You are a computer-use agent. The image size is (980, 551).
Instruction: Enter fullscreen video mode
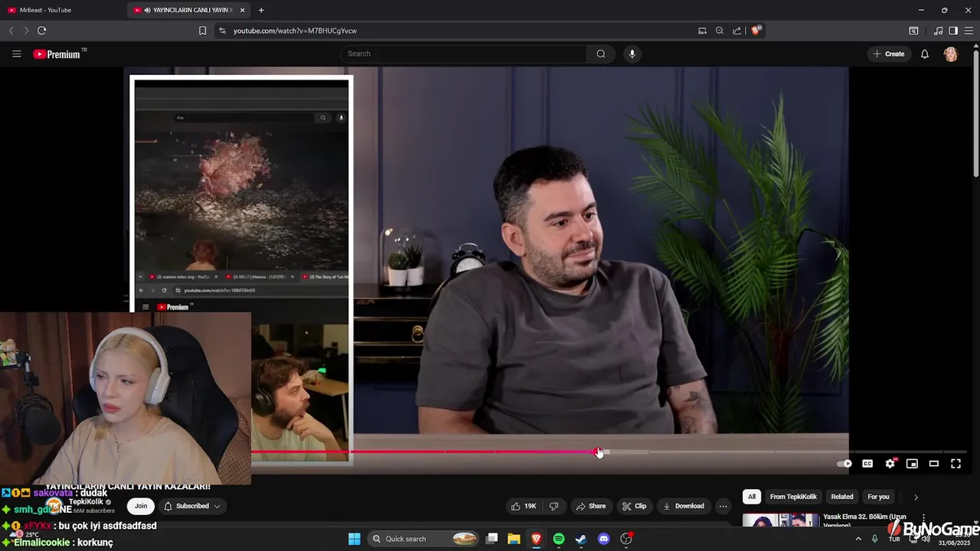[x=955, y=463]
